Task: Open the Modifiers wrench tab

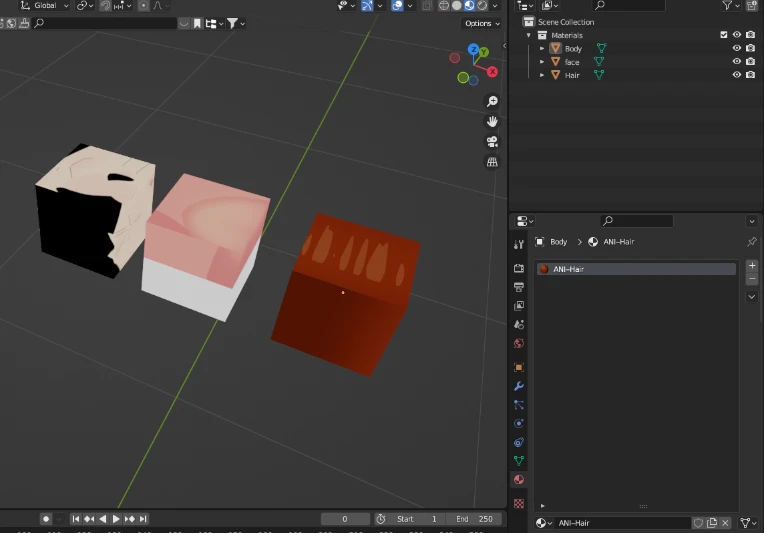Action: 519,386
